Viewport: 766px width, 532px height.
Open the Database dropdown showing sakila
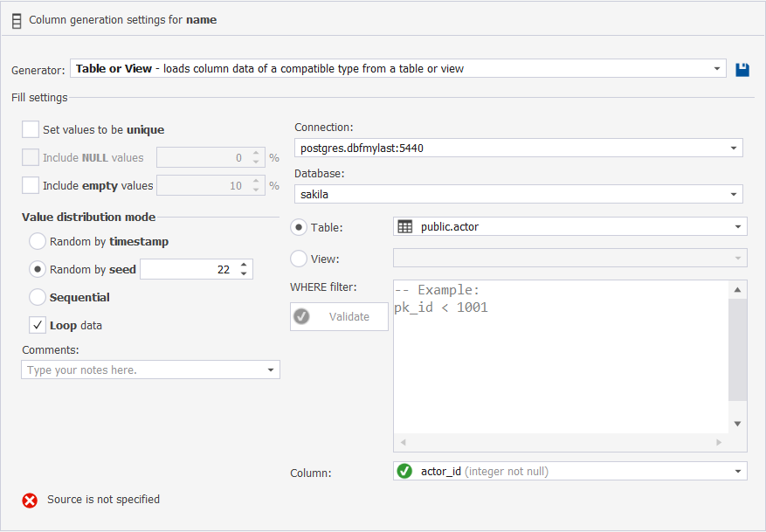(734, 195)
